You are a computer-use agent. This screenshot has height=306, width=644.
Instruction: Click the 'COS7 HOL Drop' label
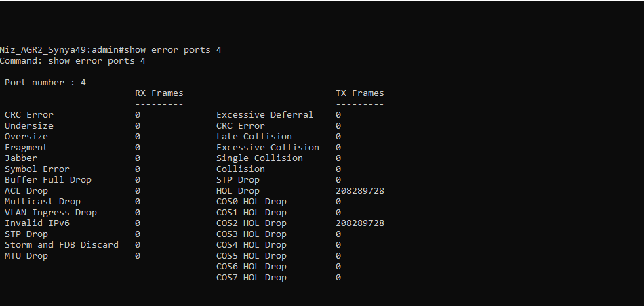pyautogui.click(x=251, y=278)
